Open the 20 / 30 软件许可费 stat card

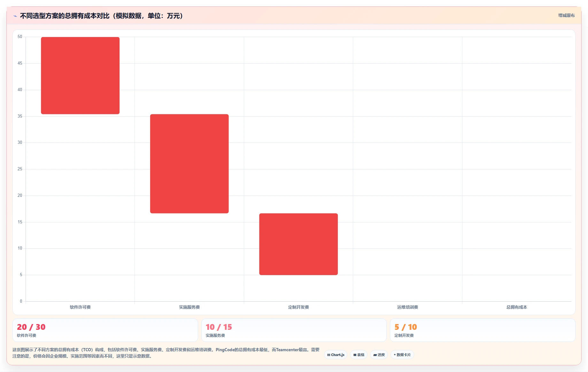(x=105, y=330)
